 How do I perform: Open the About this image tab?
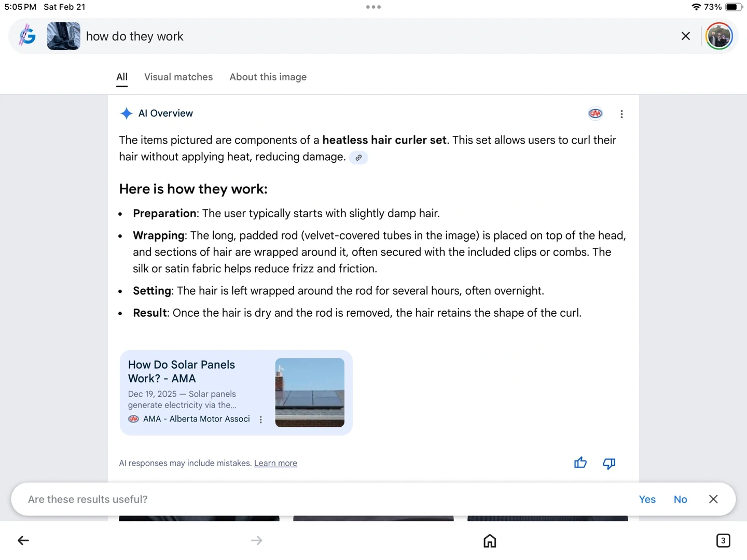(268, 77)
